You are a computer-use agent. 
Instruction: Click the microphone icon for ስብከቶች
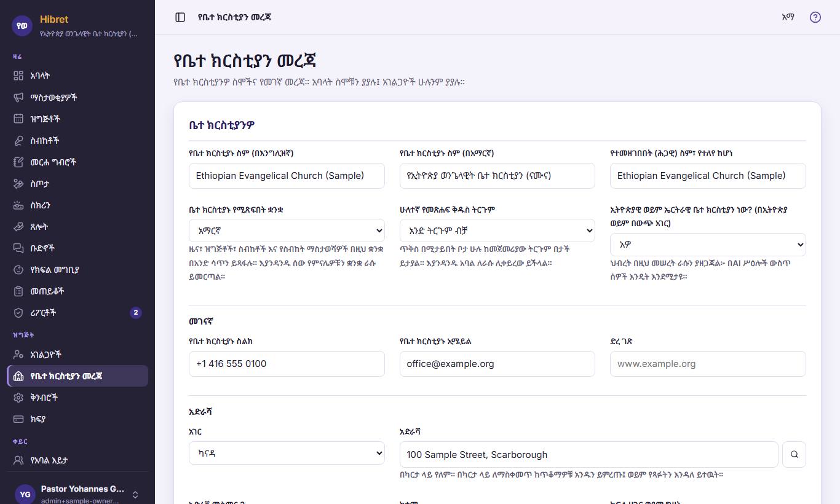point(18,140)
